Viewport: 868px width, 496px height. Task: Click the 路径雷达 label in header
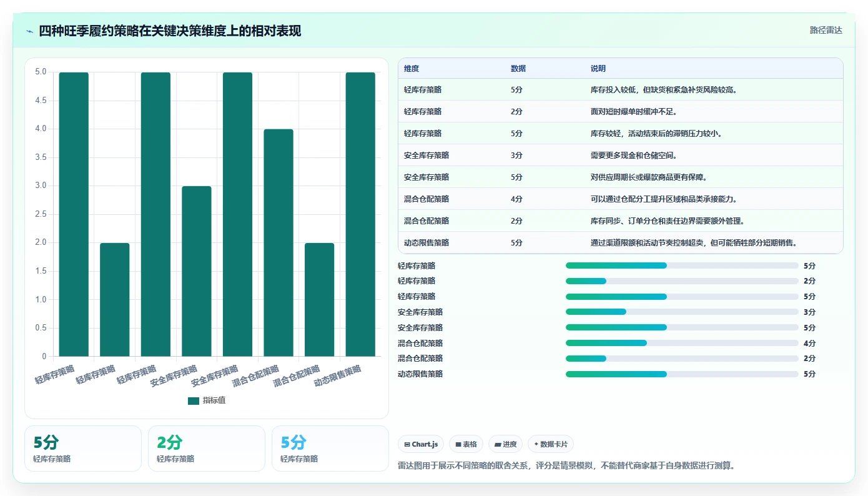[x=826, y=30]
